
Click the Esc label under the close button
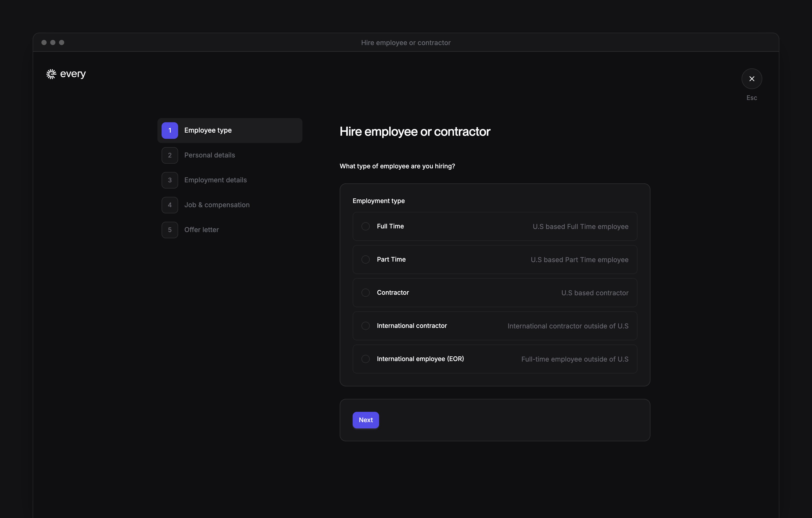(x=752, y=98)
